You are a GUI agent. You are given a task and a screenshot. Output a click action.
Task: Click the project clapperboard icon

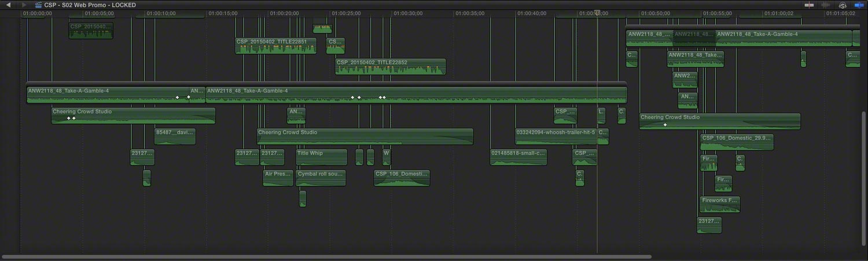(x=38, y=5)
